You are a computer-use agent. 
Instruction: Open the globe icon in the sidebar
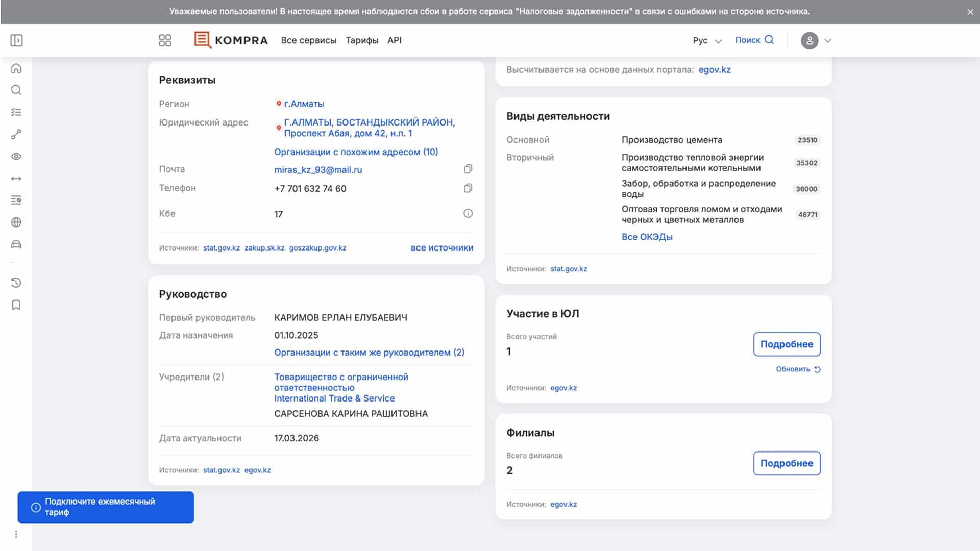(x=16, y=222)
